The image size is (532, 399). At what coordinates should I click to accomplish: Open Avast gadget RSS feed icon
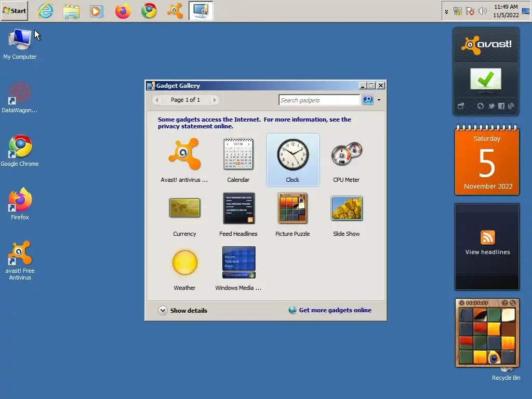point(511,106)
